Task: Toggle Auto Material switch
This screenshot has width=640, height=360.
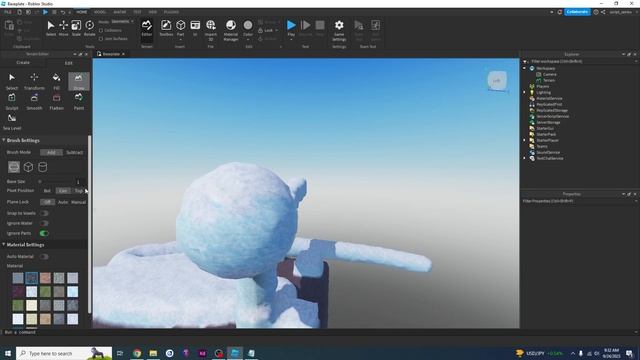Action: coord(44,256)
